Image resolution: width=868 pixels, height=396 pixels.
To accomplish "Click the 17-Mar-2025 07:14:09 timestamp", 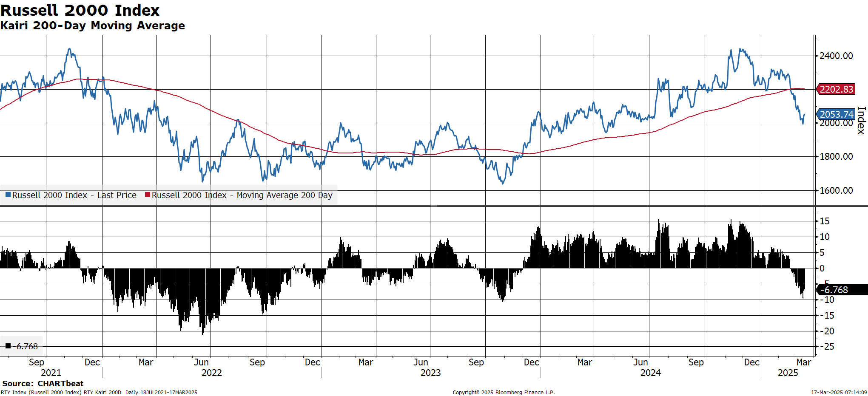I will (x=839, y=392).
